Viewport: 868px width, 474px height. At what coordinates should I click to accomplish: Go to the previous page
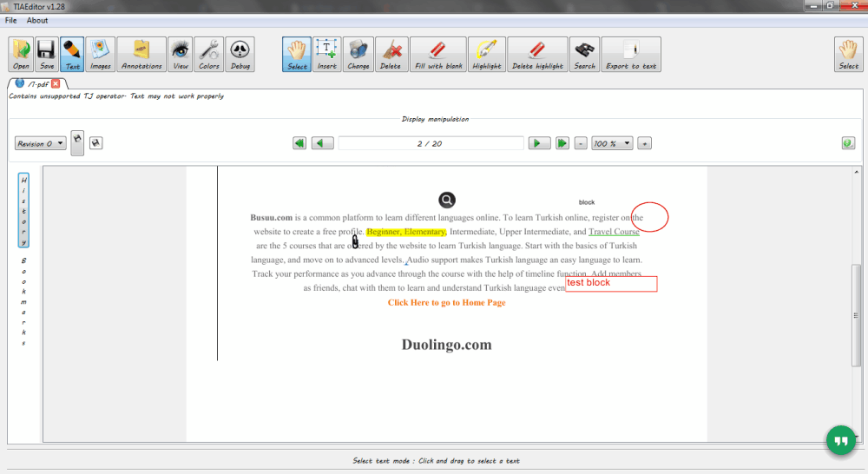322,143
